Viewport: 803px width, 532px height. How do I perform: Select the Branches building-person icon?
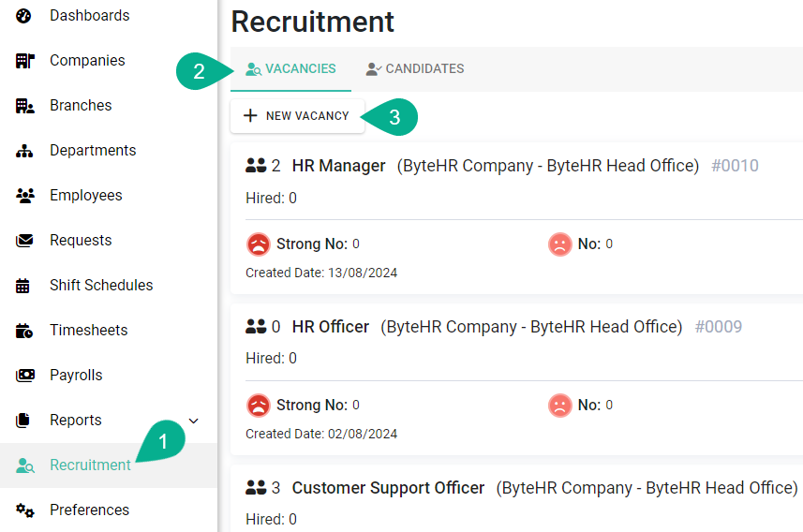(24, 106)
